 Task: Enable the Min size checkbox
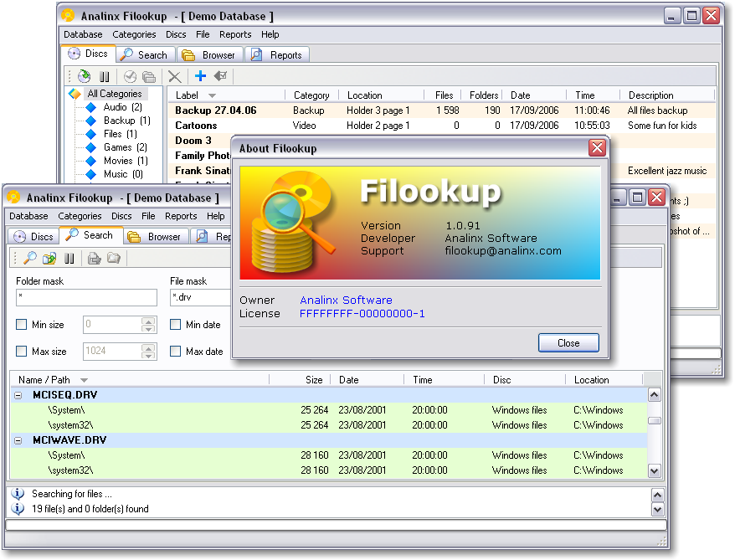22,324
